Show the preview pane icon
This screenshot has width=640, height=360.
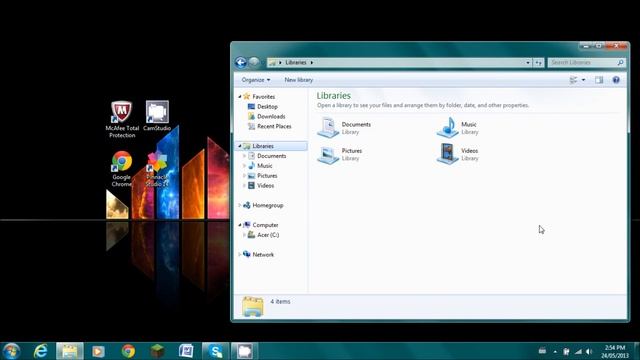point(599,80)
